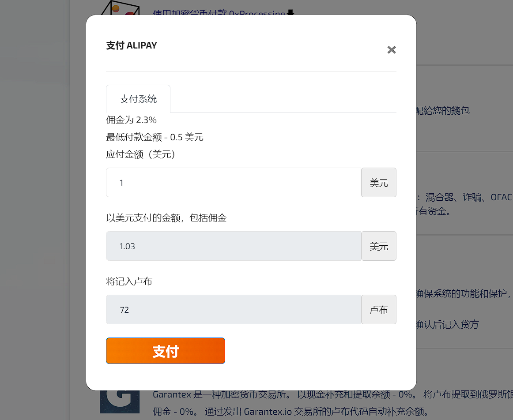Click the cube logo icon behind dialog
The image size is (513, 420).
click(x=121, y=7)
